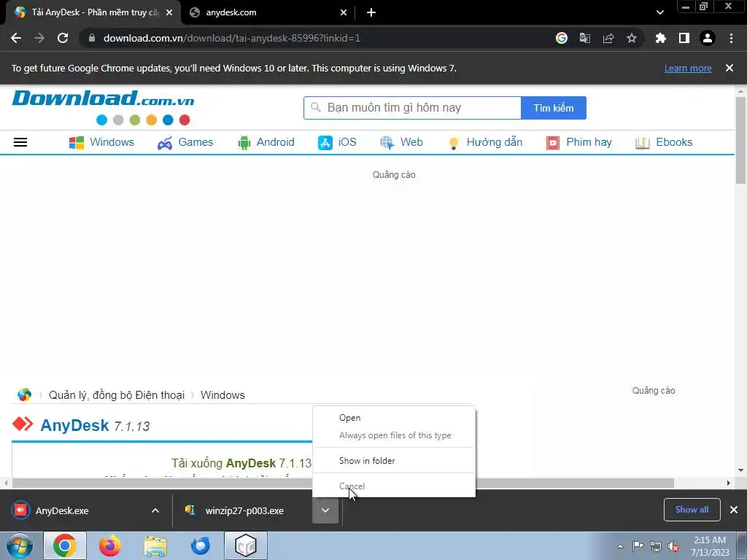Open the Windows category
This screenshot has height=560, width=747.
coord(101,142)
